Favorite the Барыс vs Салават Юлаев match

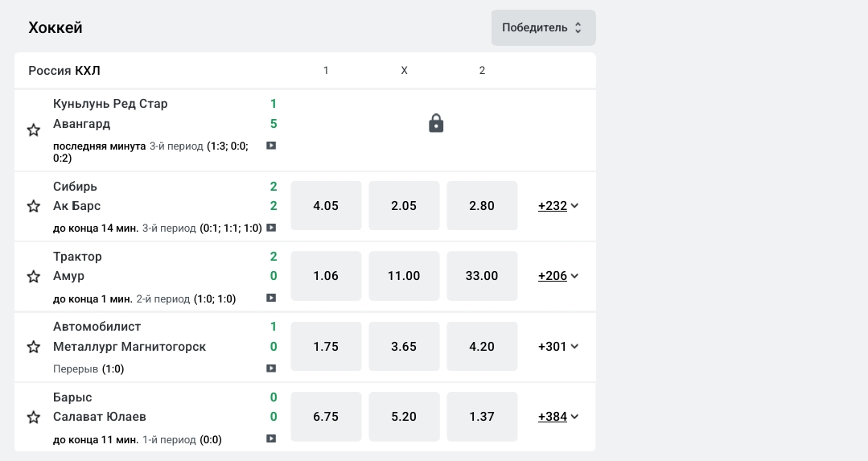coord(34,418)
